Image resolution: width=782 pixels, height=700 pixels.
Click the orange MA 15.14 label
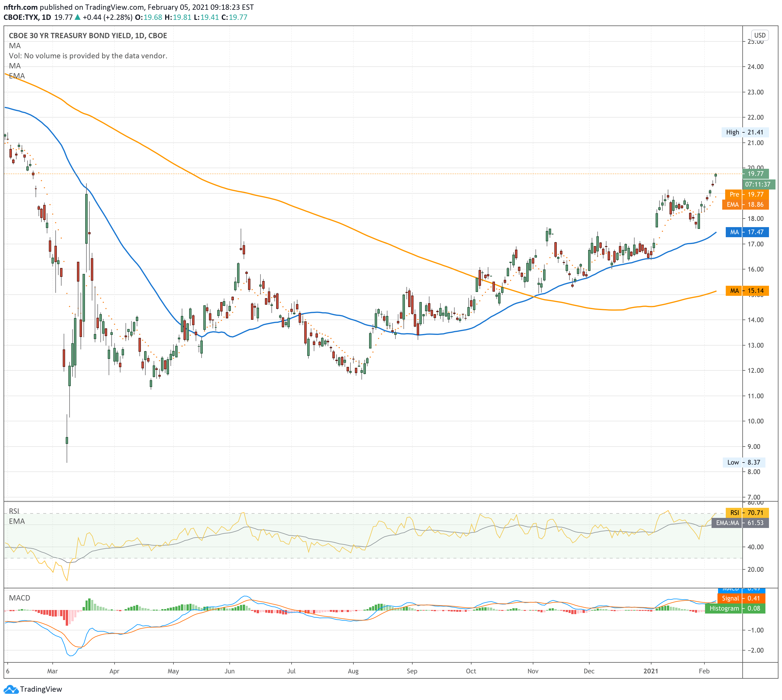tap(747, 291)
